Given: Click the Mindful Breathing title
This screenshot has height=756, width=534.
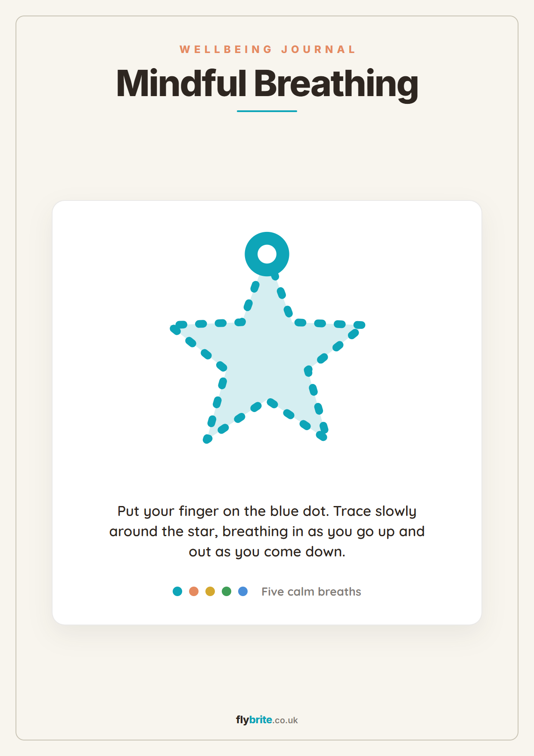Looking at the screenshot, I should 267,84.
